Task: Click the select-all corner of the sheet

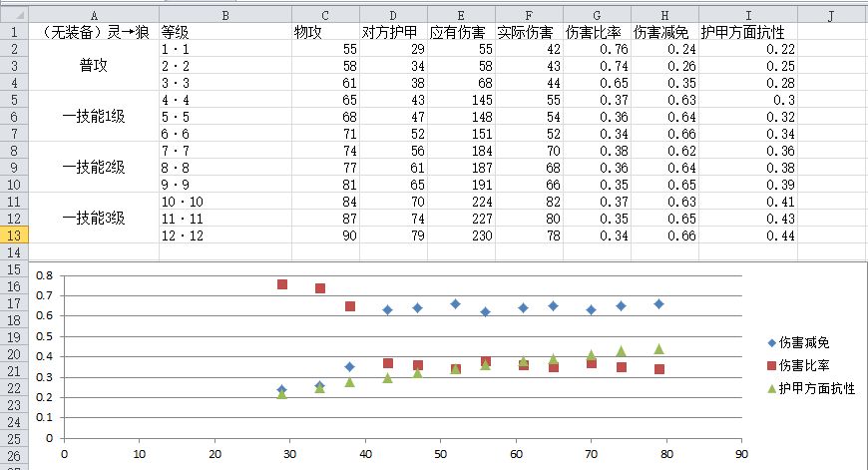Action: point(14,14)
